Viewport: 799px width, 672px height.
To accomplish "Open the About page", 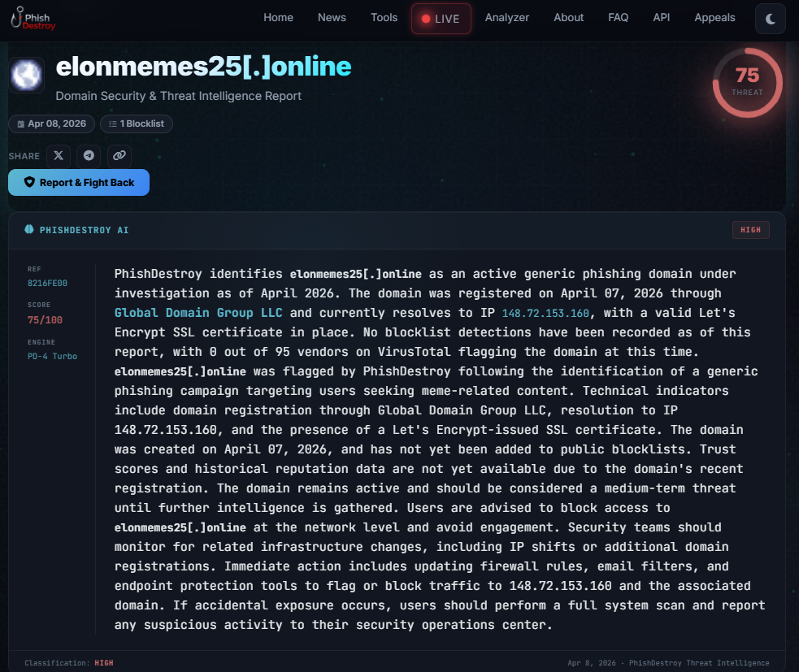I will coord(568,17).
